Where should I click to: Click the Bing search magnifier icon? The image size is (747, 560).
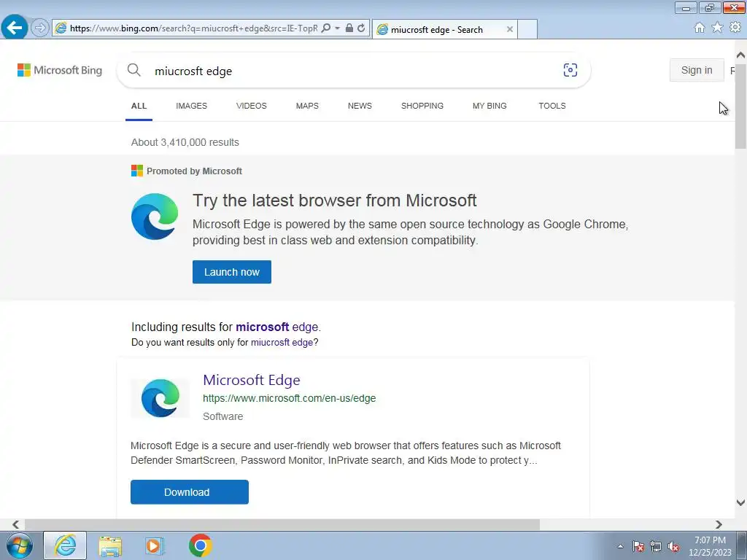click(x=134, y=70)
